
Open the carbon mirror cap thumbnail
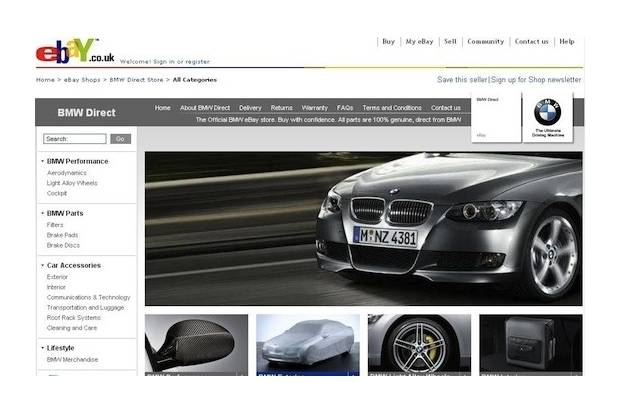(197, 345)
